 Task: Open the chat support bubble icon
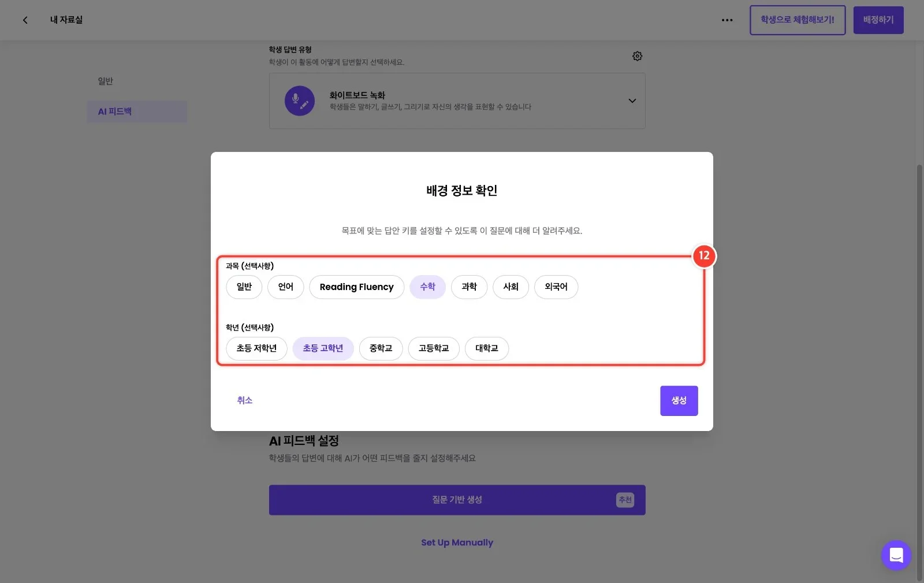(896, 555)
